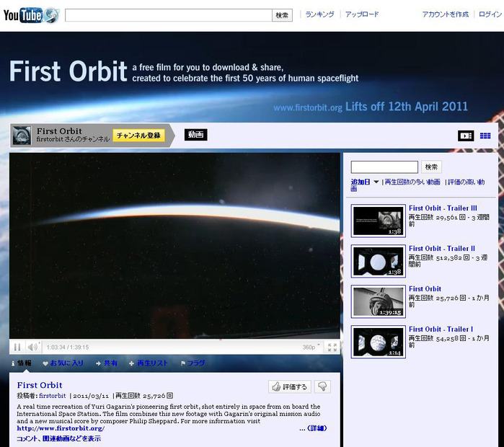504x447 pixels.
Task: Select the 再生リスト playlist tab
Action: coord(149,363)
